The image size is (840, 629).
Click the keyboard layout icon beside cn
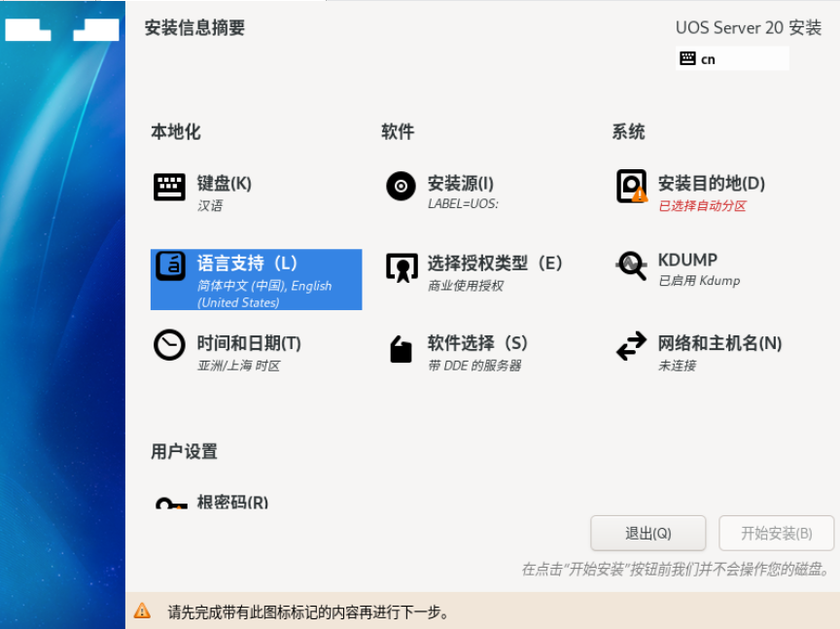tap(687, 58)
